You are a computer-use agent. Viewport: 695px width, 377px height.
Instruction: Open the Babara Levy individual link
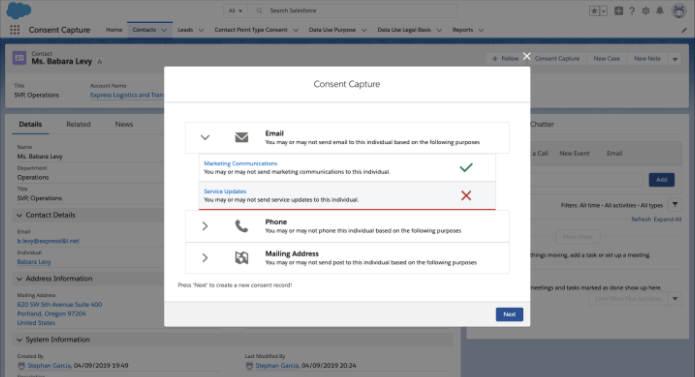click(34, 262)
